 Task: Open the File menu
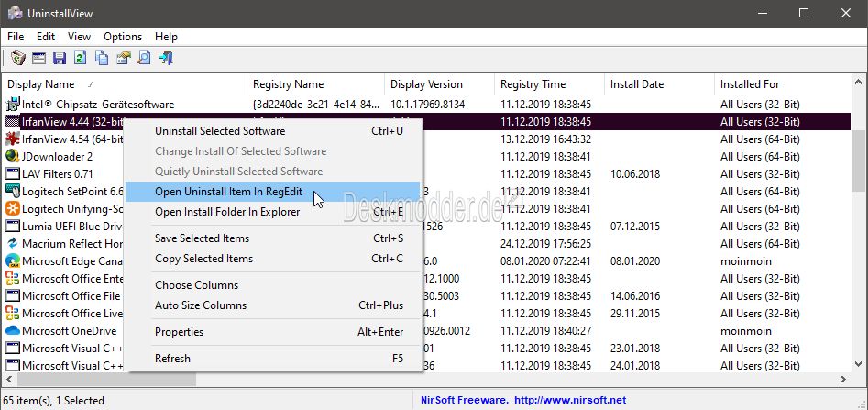click(x=16, y=37)
